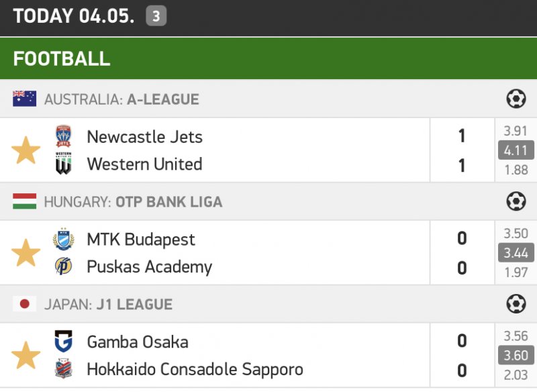
Task: Click the MTK Budapest club crest
Action: point(63,239)
